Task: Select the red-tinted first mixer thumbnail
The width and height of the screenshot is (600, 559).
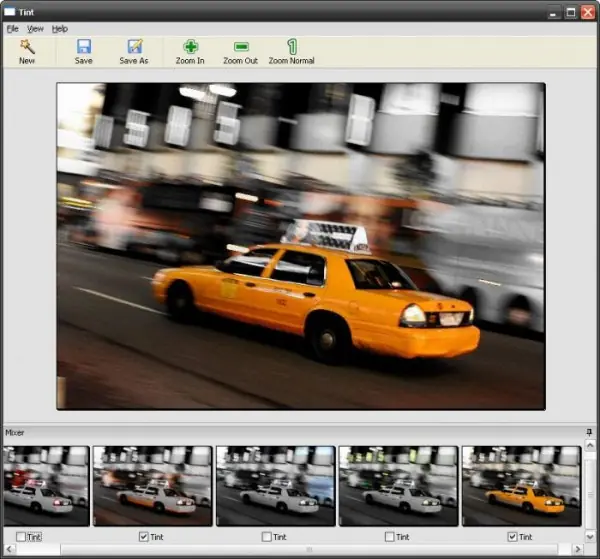Action: 46,485
